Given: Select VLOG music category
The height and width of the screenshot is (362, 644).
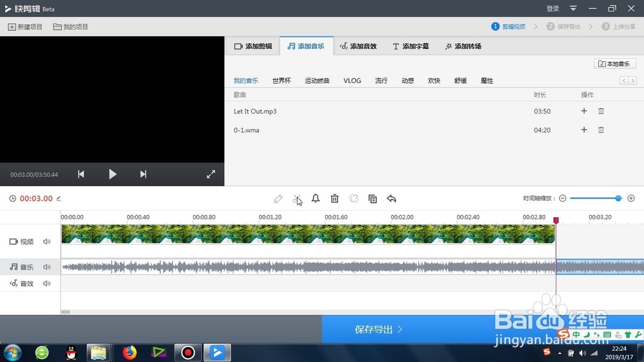Looking at the screenshot, I should point(352,81).
